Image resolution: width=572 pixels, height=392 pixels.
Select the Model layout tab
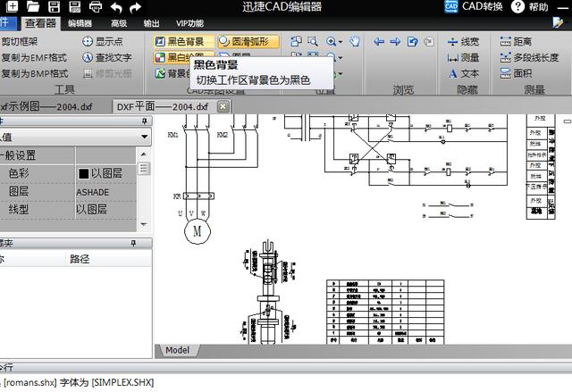pos(178,350)
